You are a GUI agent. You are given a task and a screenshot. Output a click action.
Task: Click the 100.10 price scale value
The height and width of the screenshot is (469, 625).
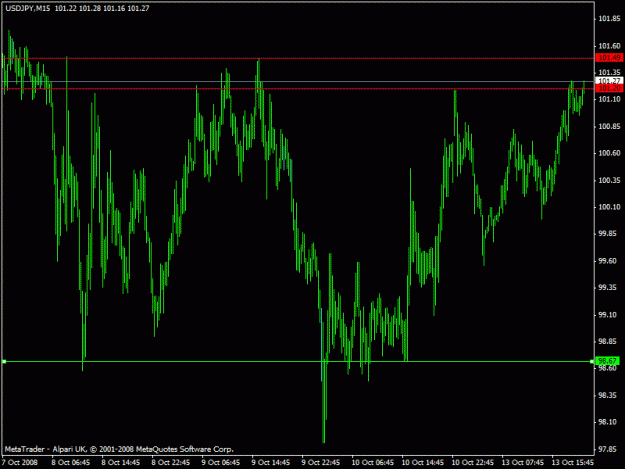609,207
